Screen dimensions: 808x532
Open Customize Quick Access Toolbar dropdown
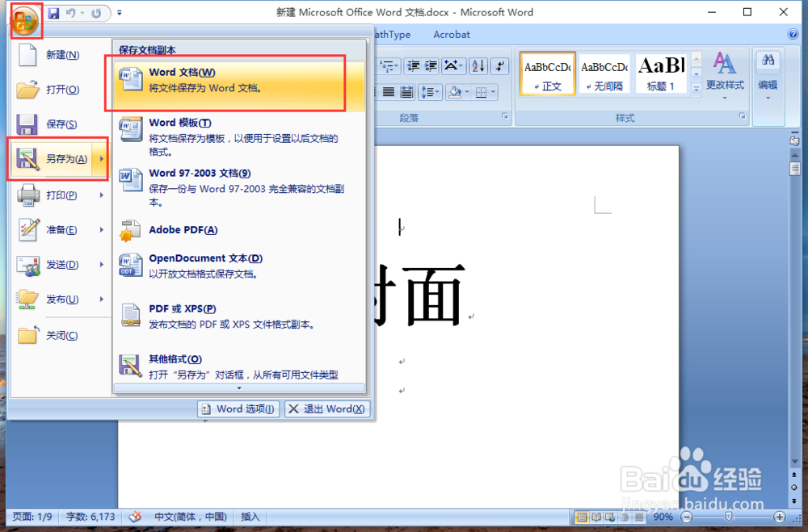tap(120, 12)
